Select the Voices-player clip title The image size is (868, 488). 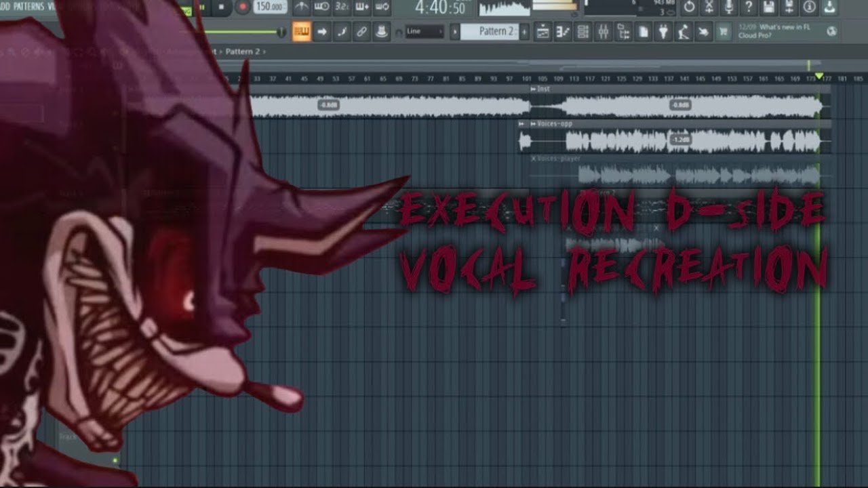[x=560, y=159]
